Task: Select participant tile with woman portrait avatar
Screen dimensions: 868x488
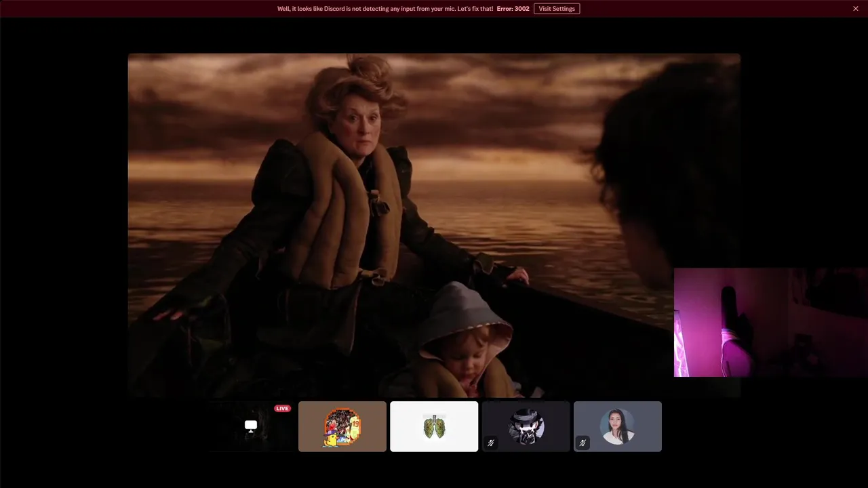Action: point(618,426)
